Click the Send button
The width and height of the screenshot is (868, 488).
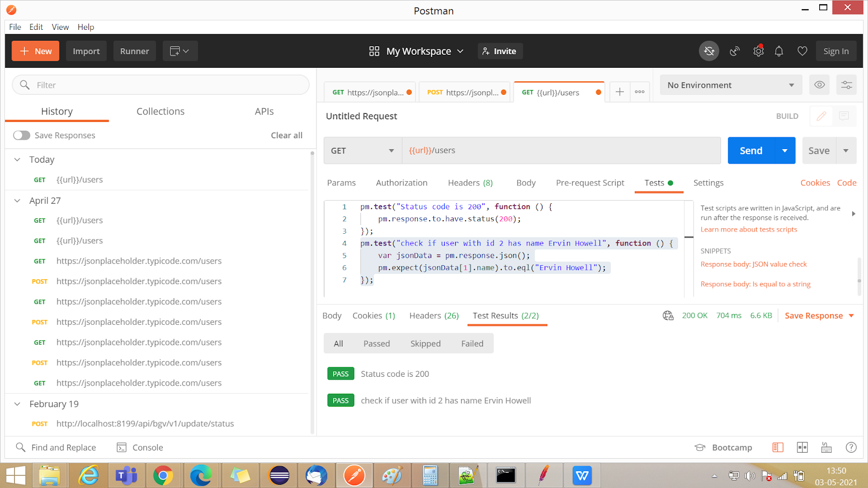[x=751, y=151]
